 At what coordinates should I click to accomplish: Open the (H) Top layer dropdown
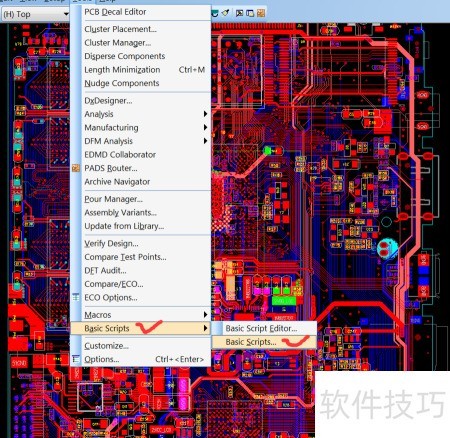coord(35,14)
